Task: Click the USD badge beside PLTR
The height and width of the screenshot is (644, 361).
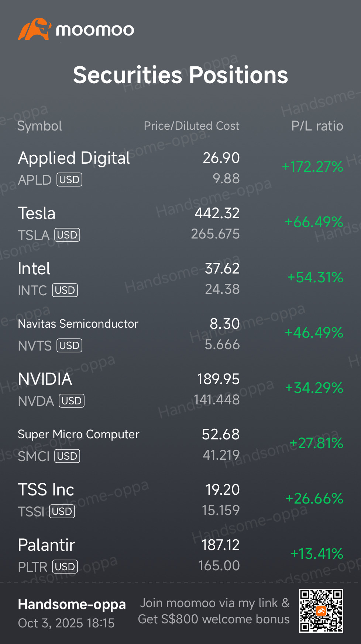Action: click(65, 567)
